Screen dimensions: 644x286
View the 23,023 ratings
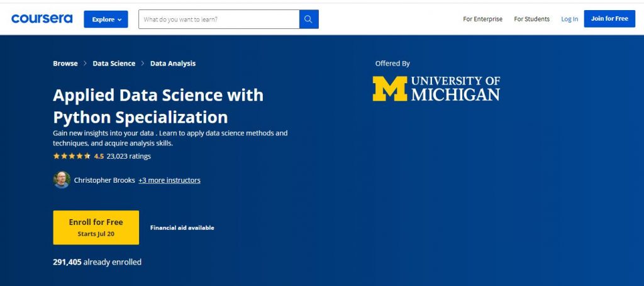pyautogui.click(x=129, y=156)
